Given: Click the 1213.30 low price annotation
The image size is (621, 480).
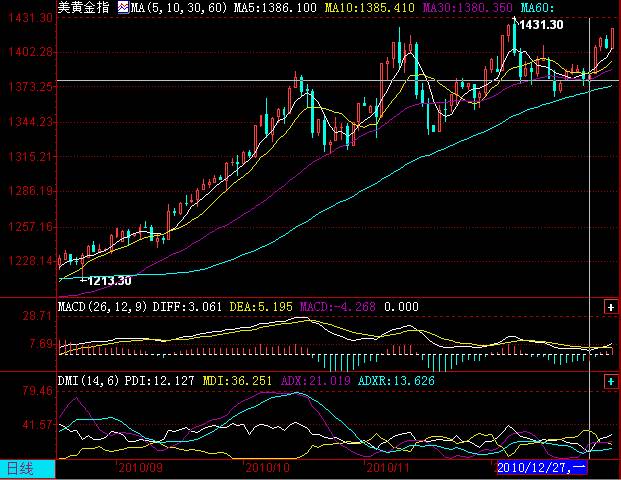Looking at the screenshot, I should tap(109, 281).
